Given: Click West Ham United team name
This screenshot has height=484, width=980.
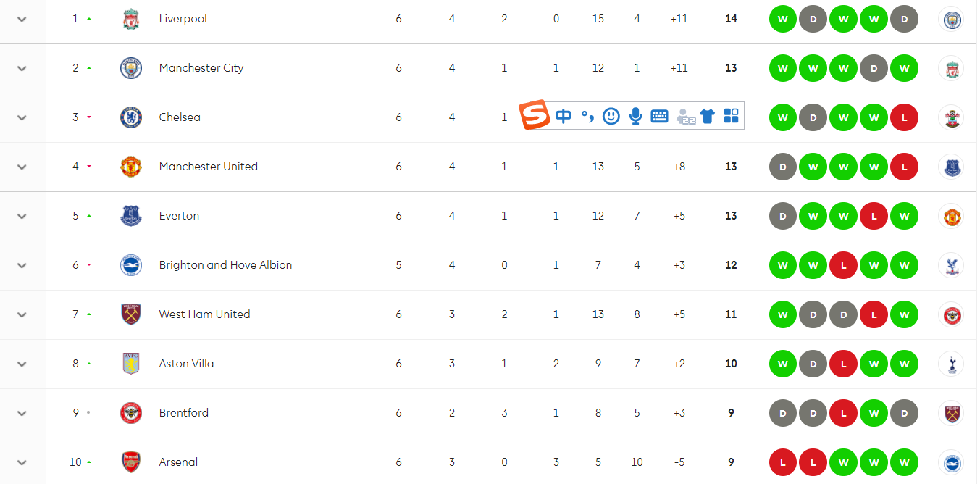Looking at the screenshot, I should pyautogui.click(x=204, y=314).
